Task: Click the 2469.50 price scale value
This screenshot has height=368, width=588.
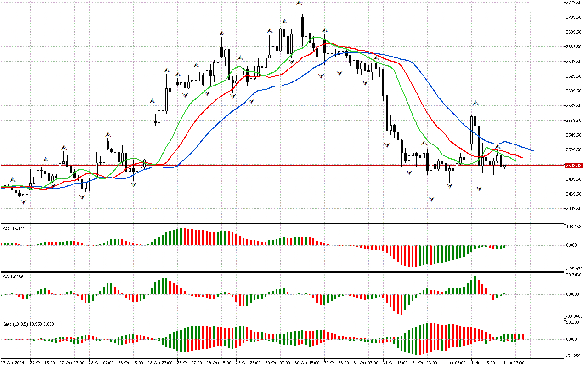Action: pos(575,194)
